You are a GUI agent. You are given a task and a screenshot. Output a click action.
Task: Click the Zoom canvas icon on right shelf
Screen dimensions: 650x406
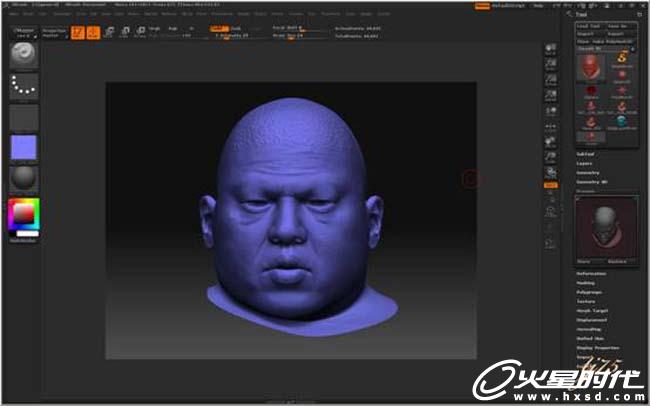coord(551,65)
